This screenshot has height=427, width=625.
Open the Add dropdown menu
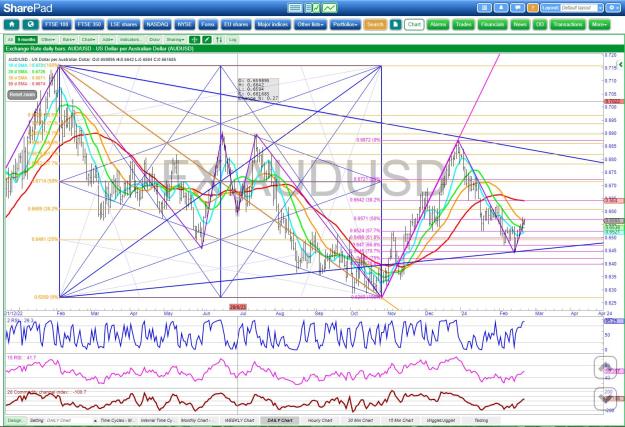pyautogui.click(x=107, y=39)
